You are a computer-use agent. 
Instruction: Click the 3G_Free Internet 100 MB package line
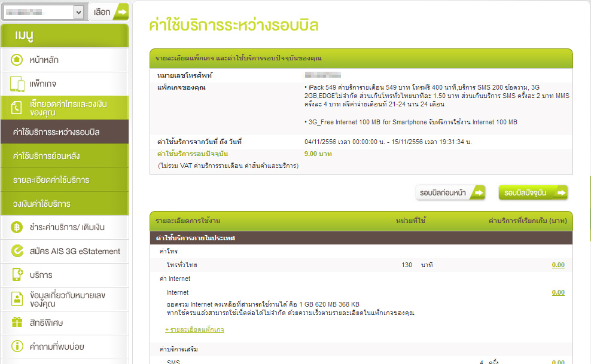tap(411, 122)
